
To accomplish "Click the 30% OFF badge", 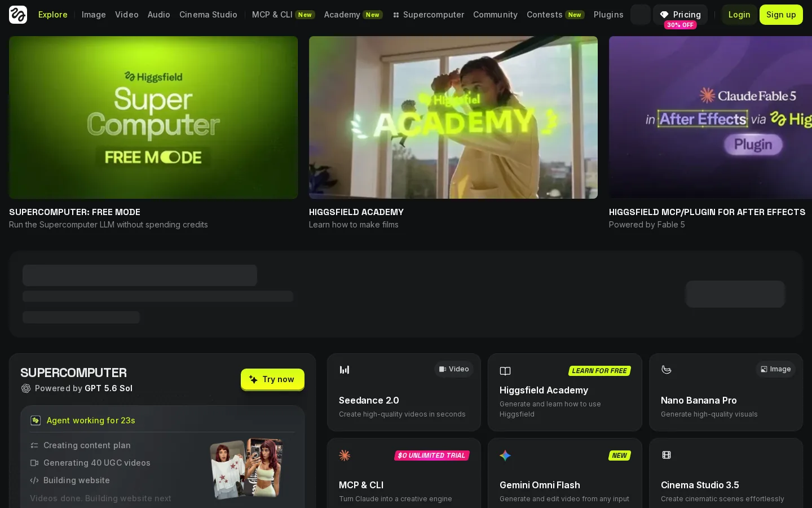I will click(680, 25).
